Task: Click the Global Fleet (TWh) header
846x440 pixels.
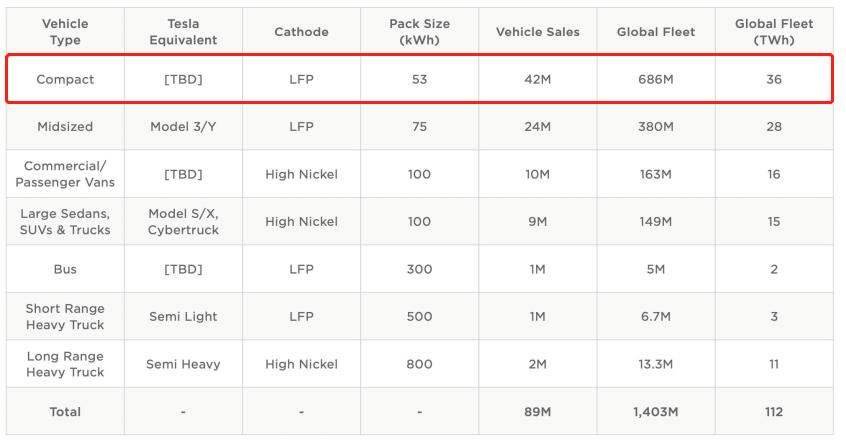Action: [x=773, y=32]
